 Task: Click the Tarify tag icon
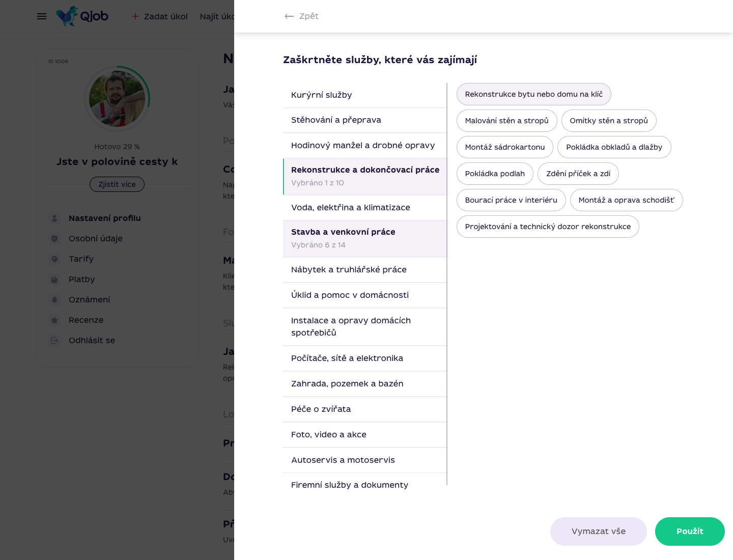pos(54,259)
